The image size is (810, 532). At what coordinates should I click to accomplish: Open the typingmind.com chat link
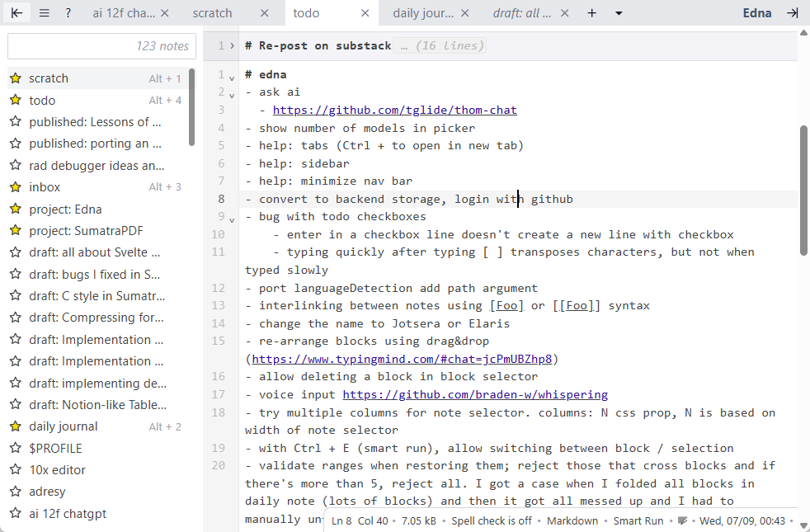(x=402, y=359)
